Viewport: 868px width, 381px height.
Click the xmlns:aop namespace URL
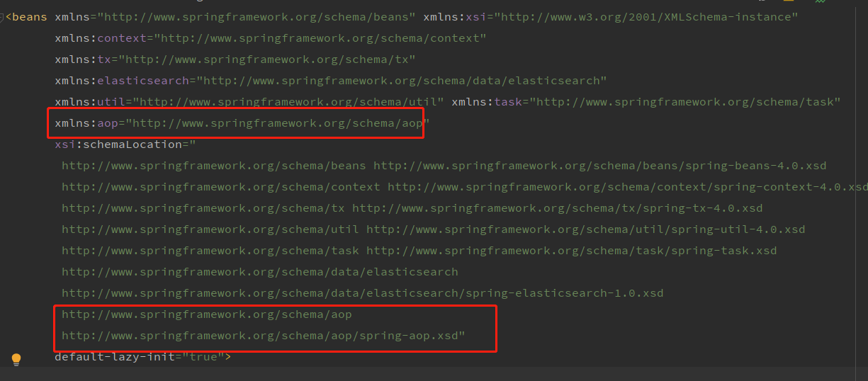pyautogui.click(x=278, y=123)
